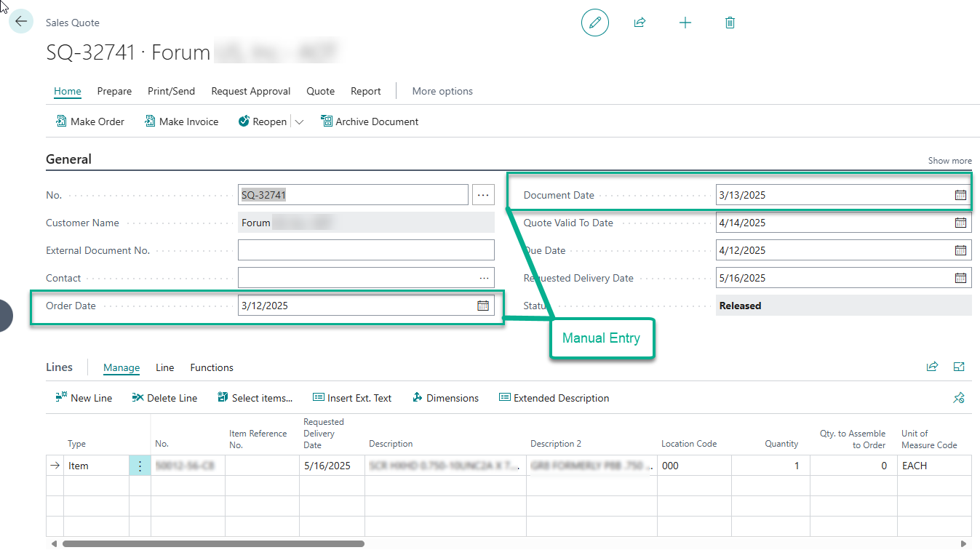Click the External Document No. field
Viewport: 980px width, 550px height.
click(366, 250)
